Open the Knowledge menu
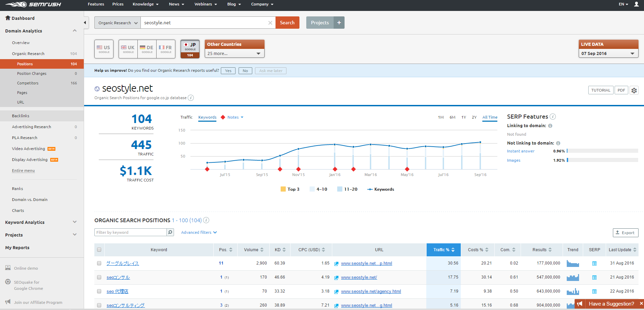The height and width of the screenshot is (310, 644). 146,4
